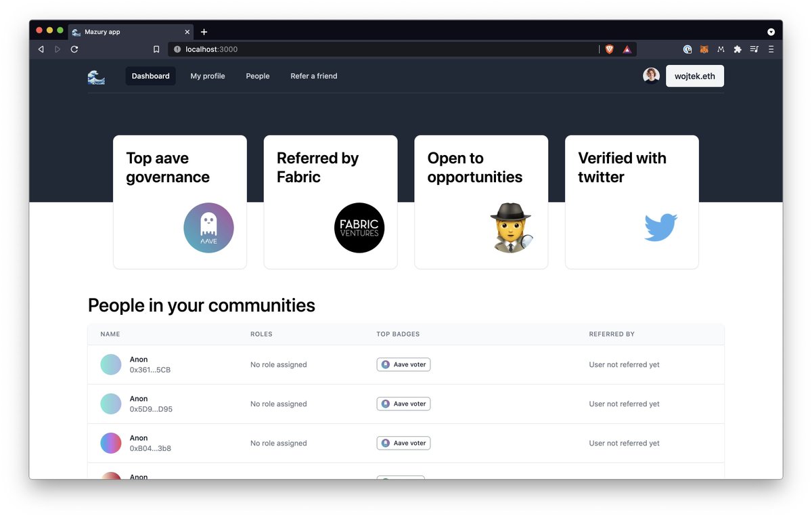Click the Verified with twitter title
This screenshot has height=518, width=812.
tap(622, 167)
